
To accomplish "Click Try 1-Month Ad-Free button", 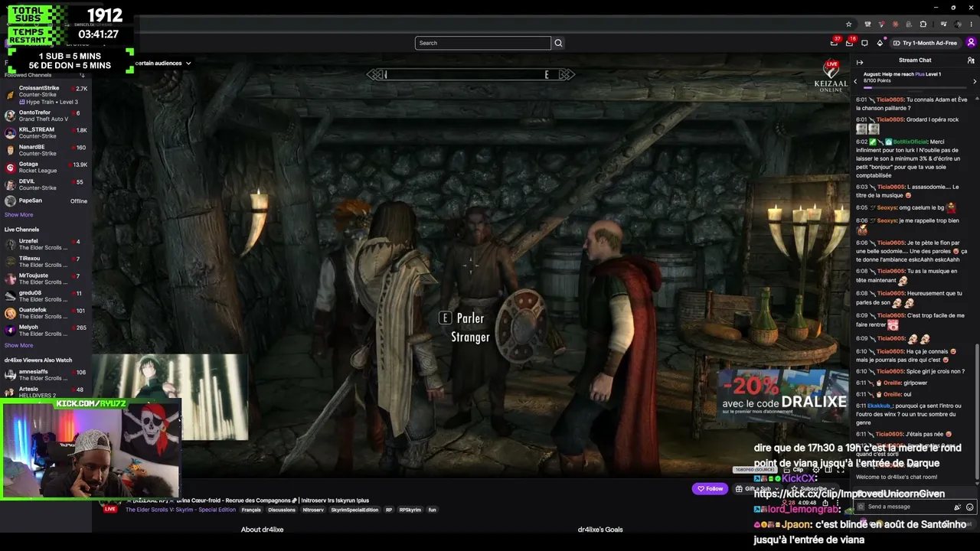I will pyautogui.click(x=925, y=43).
